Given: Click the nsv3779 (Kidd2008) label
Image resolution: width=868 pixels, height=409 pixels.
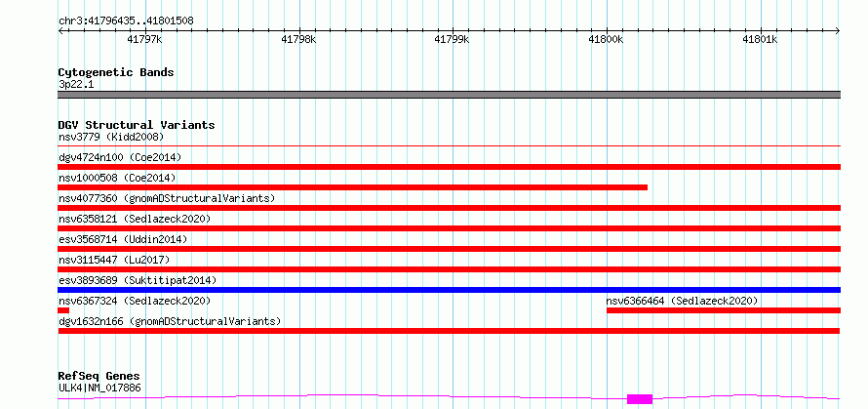Looking at the screenshot, I should click(x=111, y=137).
